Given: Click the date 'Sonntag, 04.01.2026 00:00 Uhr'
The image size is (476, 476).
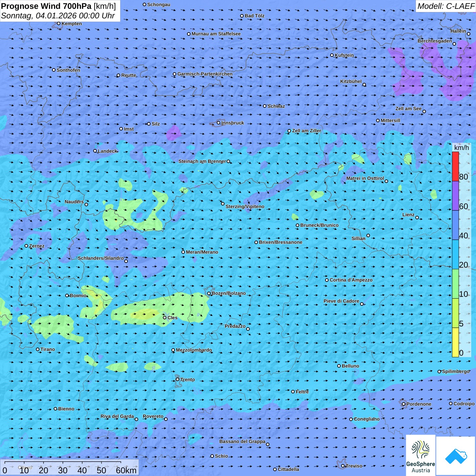Looking at the screenshot, I should click(x=58, y=16).
